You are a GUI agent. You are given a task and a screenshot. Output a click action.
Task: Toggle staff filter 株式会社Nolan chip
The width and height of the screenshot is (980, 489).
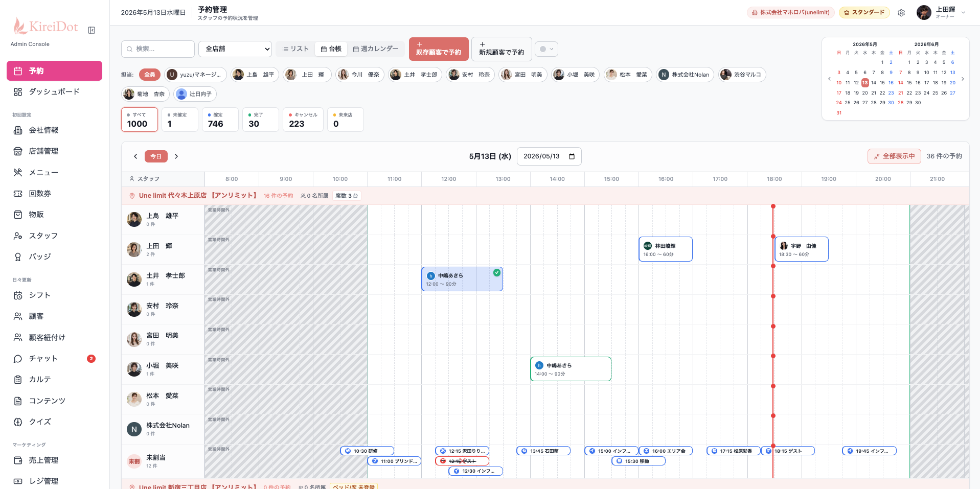tap(685, 75)
